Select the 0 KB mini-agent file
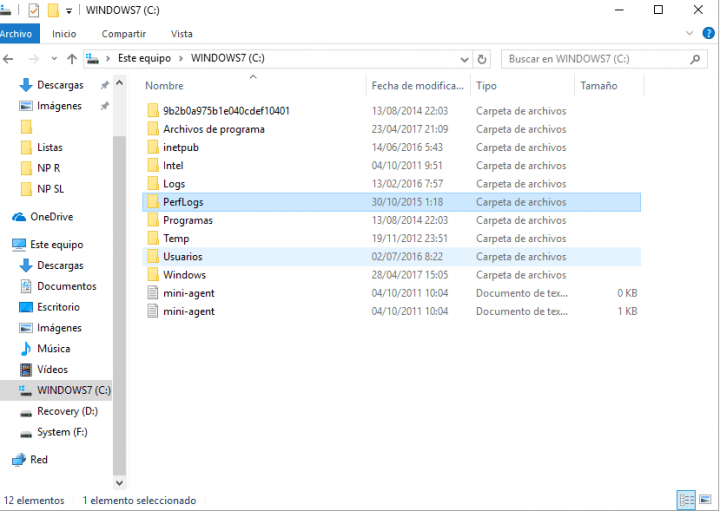The width and height of the screenshot is (720, 511). click(x=392, y=293)
